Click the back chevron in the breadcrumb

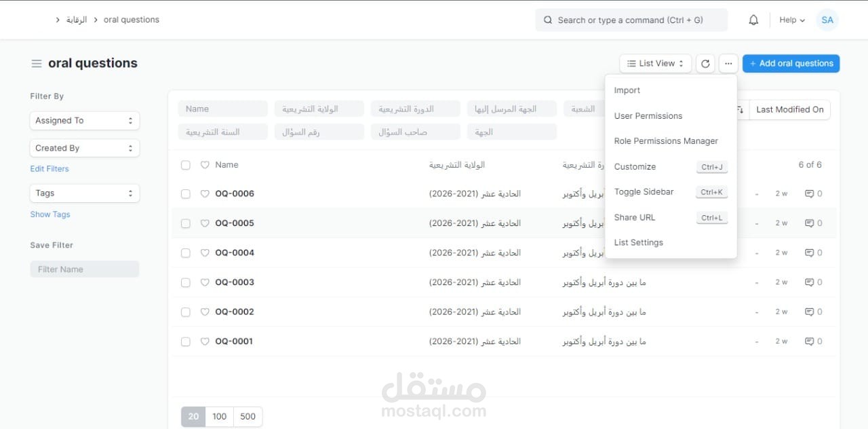click(57, 20)
